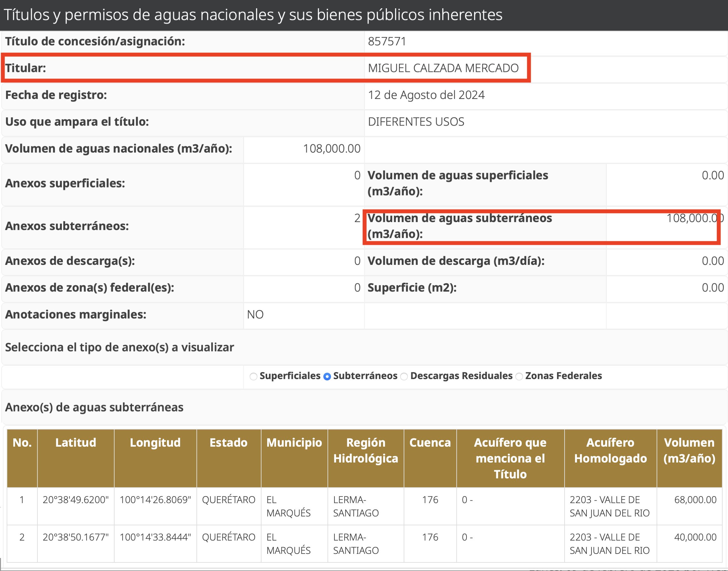Click registration date 12 de Agosto del 2024
This screenshot has height=571, width=728.
coord(426,95)
